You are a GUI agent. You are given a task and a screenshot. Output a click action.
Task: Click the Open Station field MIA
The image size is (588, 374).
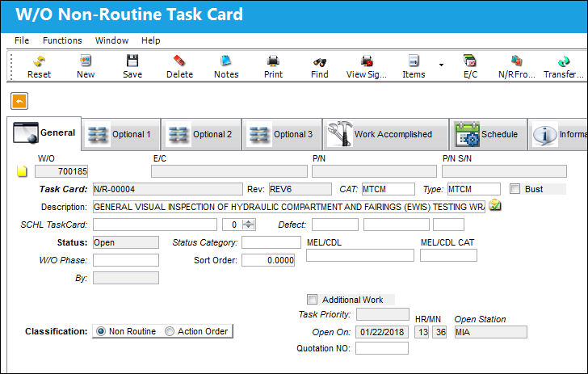(x=491, y=332)
